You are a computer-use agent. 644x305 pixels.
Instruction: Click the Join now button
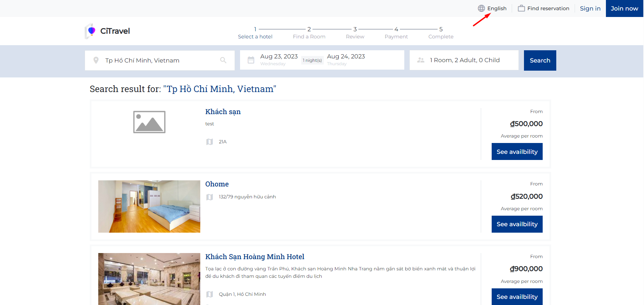pos(624,8)
